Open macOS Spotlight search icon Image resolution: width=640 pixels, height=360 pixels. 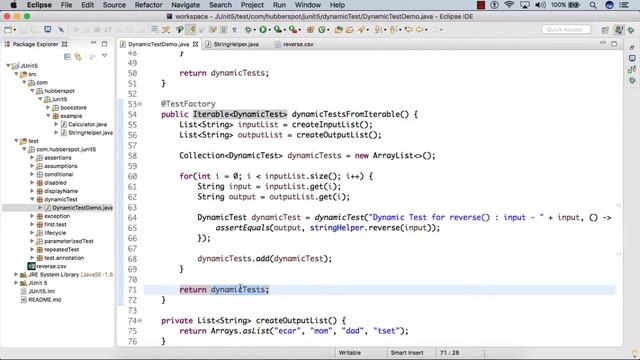tap(593, 5)
